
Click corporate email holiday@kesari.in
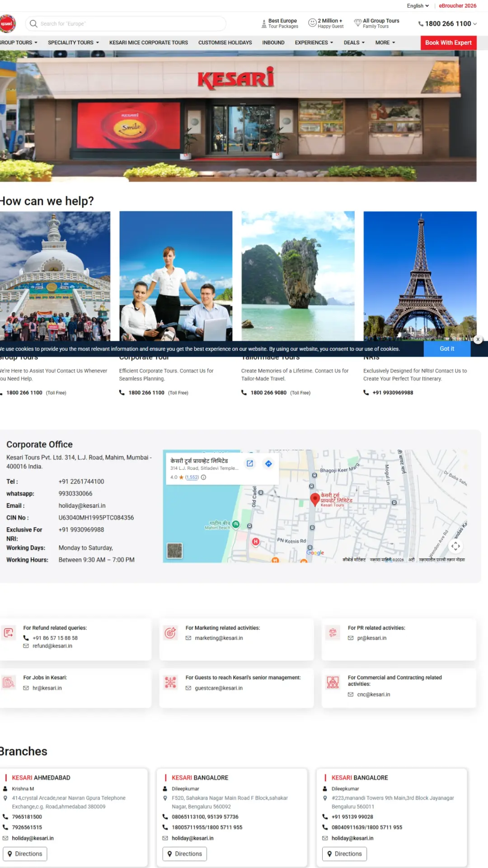pos(82,506)
